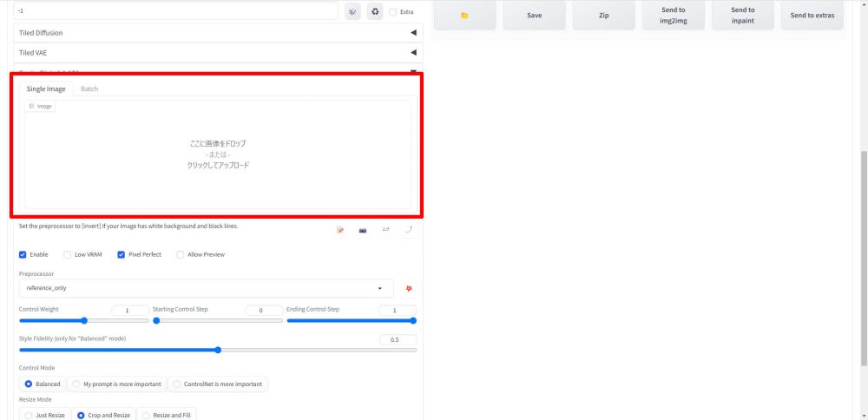This screenshot has height=420, width=868.
Task: Open the output folder icon button
Action: tap(464, 15)
